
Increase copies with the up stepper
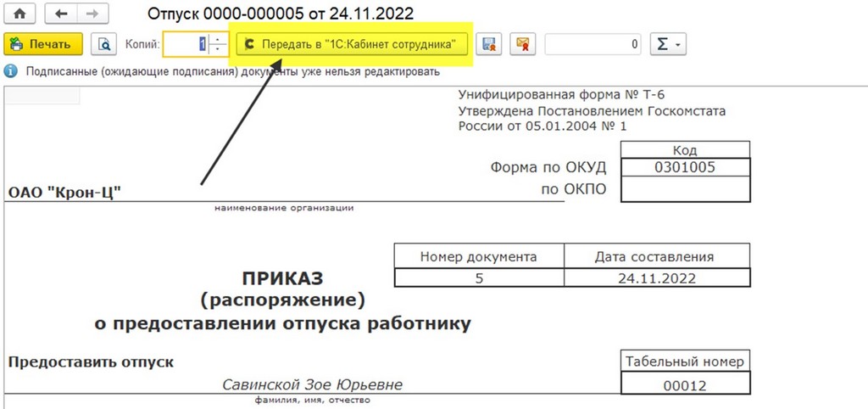click(x=220, y=39)
